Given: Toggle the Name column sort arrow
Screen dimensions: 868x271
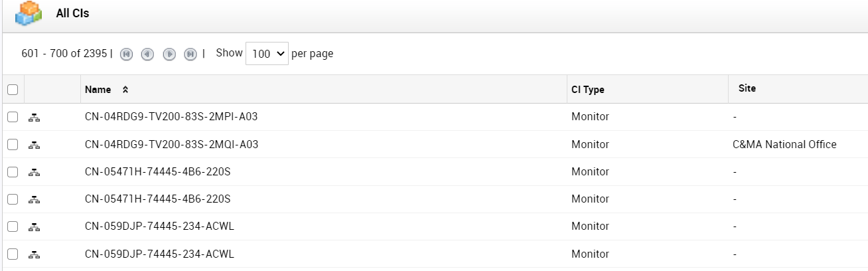Looking at the screenshot, I should point(125,90).
